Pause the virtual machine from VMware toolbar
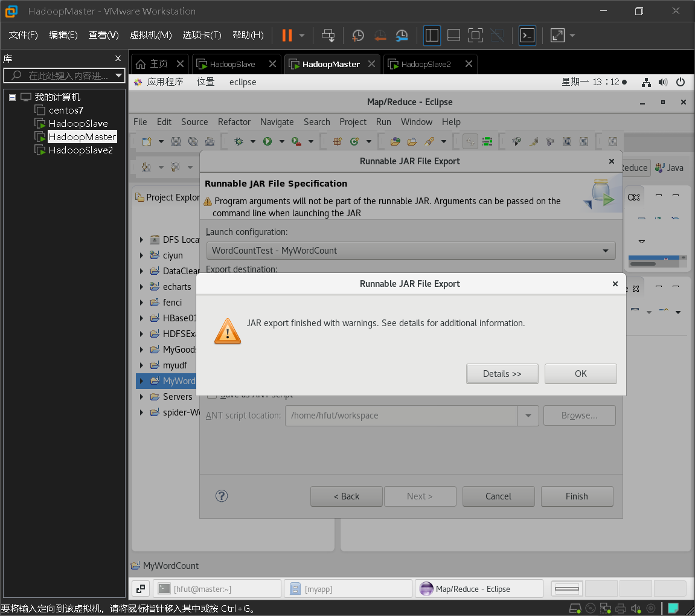The image size is (695, 616). click(287, 36)
